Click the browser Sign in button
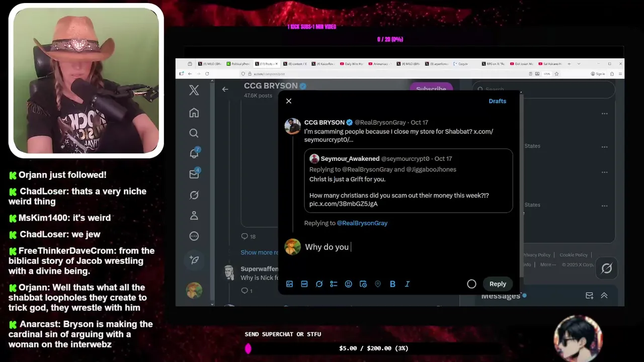 (x=598, y=74)
